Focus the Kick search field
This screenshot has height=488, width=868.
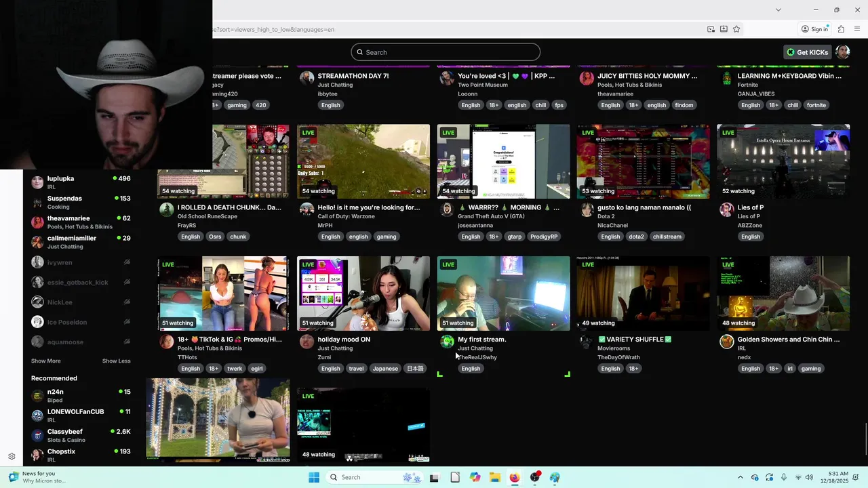pos(446,52)
